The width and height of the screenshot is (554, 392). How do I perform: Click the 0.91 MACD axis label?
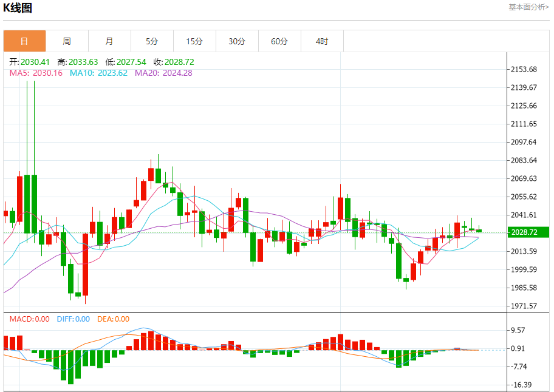518,348
